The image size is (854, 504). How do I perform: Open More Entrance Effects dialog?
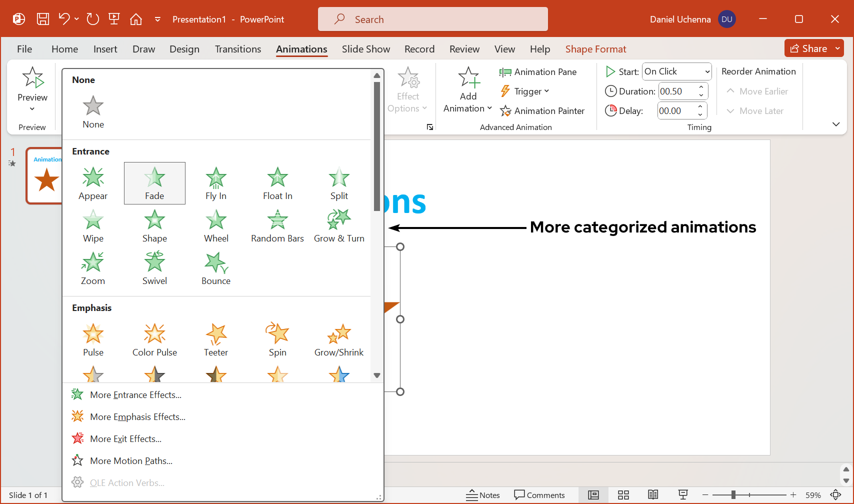click(135, 395)
